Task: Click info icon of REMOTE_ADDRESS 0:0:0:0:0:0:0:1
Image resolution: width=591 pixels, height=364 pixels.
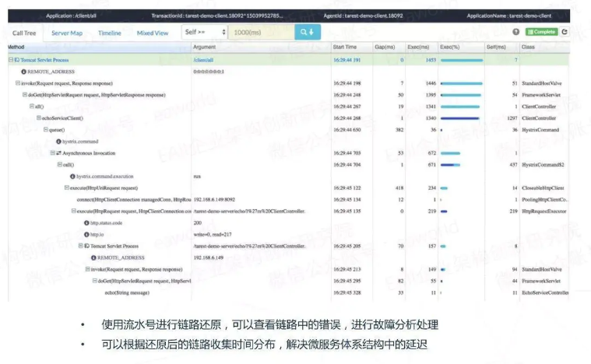Action: tap(23, 72)
